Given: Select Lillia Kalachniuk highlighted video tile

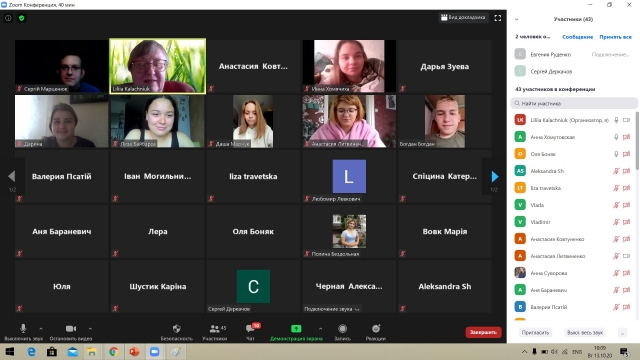Looking at the screenshot, I should tap(158, 66).
